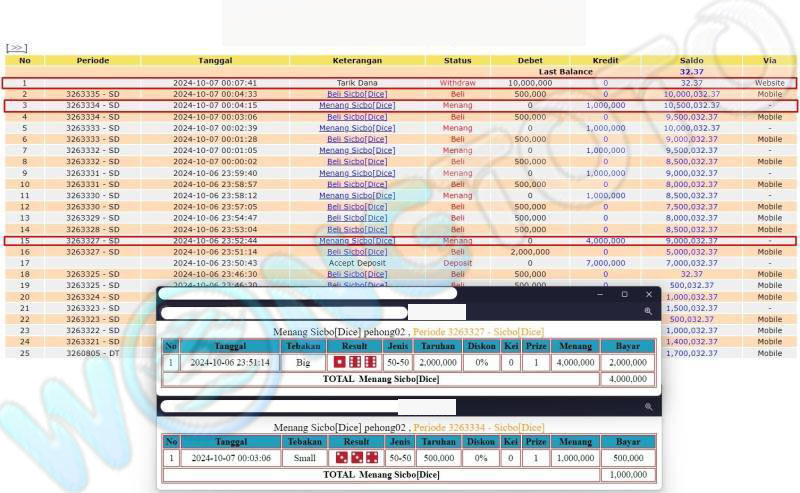The height and width of the screenshot is (493, 800).
Task: Click the Tanggal column header in main table
Action: (x=215, y=60)
